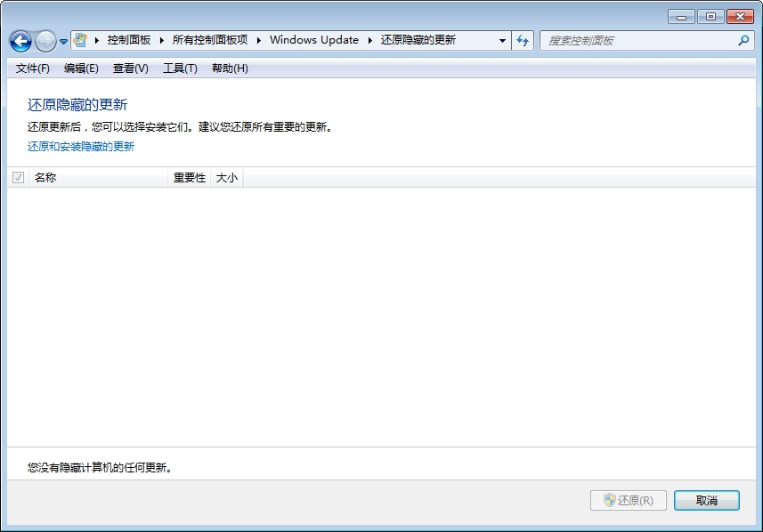Click the Forward navigation arrow

point(45,41)
